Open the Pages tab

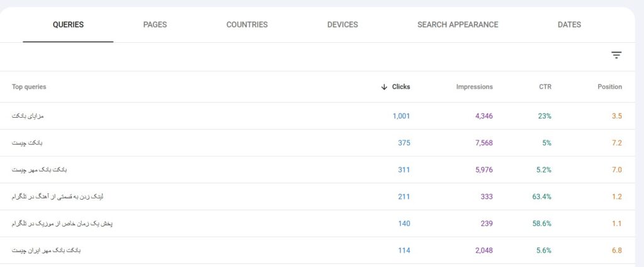[x=155, y=25]
